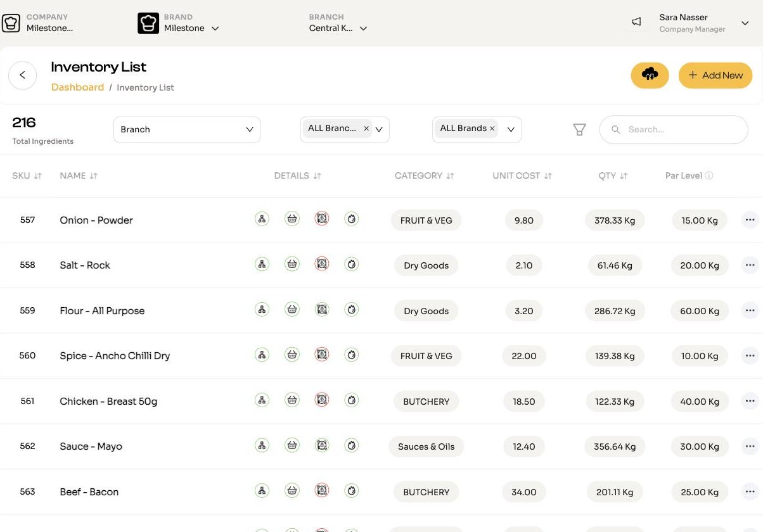
Task: Open more options for Onion - Powder
Action: [750, 220]
